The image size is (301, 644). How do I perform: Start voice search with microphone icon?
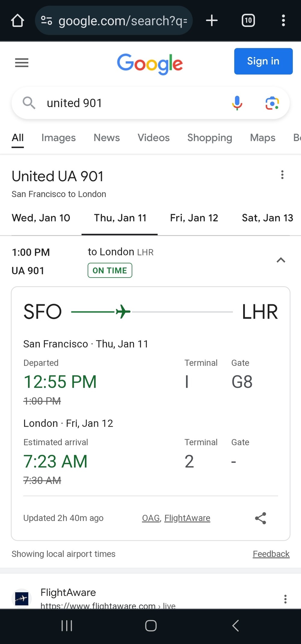click(x=237, y=103)
